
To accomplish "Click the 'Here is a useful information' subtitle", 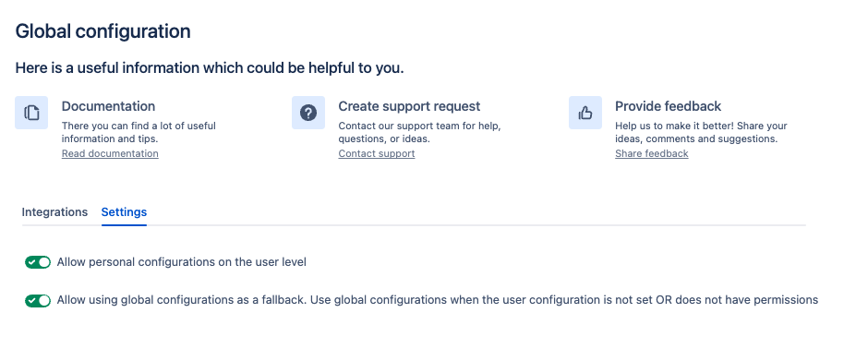I will click(210, 68).
